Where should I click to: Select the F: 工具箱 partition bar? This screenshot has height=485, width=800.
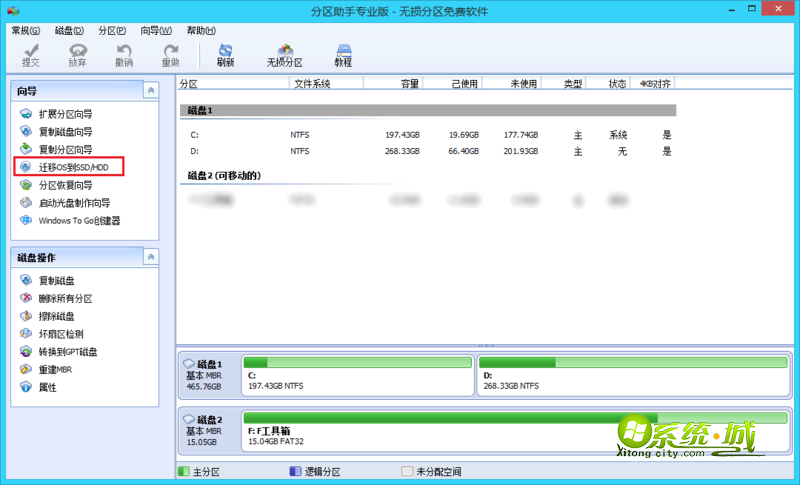click(515, 418)
